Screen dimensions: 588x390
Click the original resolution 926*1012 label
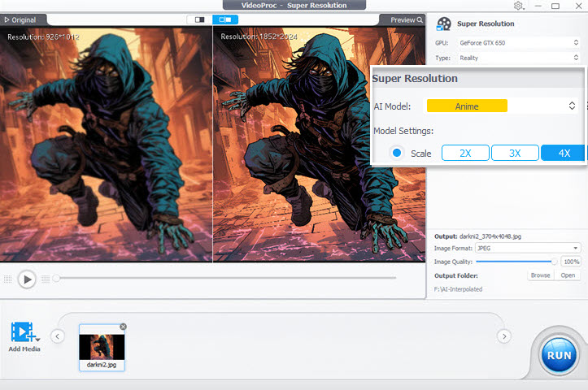tap(43, 37)
